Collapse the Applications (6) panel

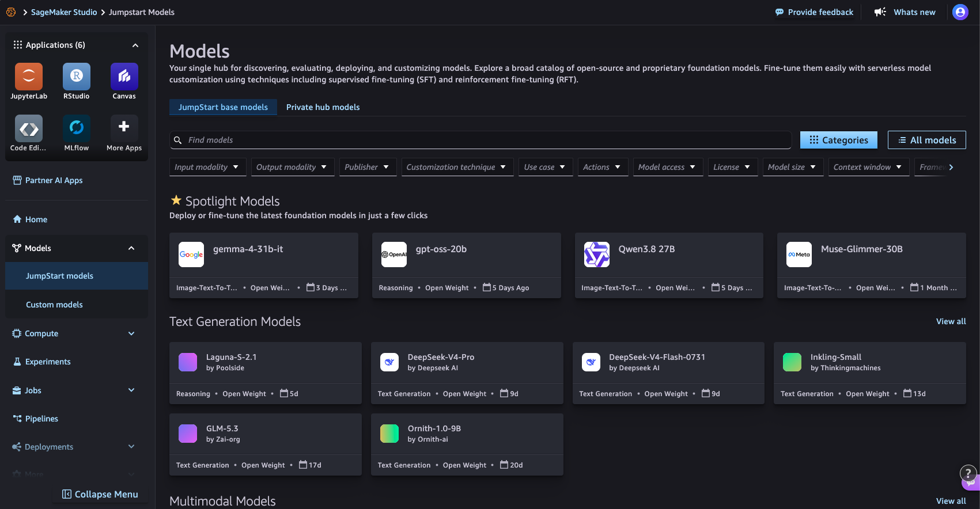[135, 45]
